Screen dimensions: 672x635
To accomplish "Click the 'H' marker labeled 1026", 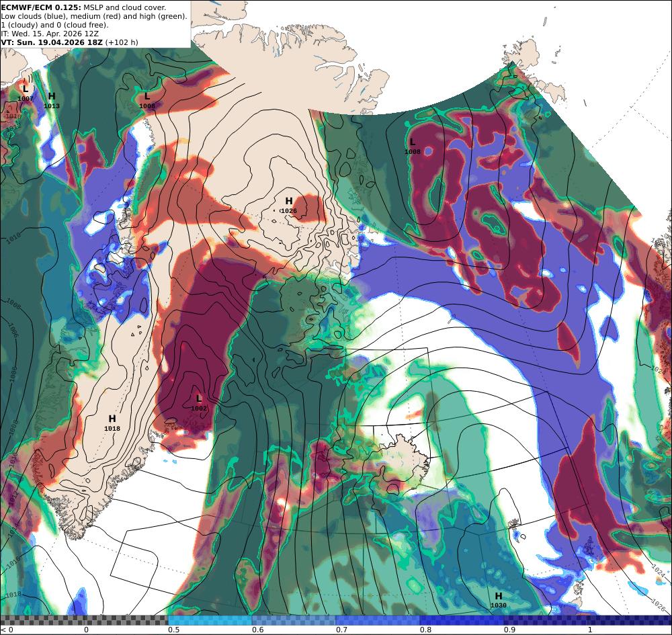I will (x=289, y=200).
